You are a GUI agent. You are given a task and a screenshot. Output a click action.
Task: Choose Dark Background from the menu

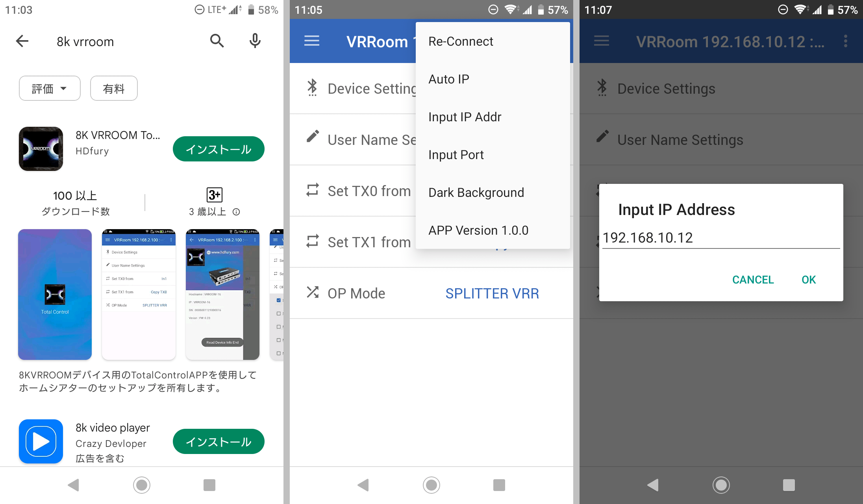pyautogui.click(x=493, y=193)
